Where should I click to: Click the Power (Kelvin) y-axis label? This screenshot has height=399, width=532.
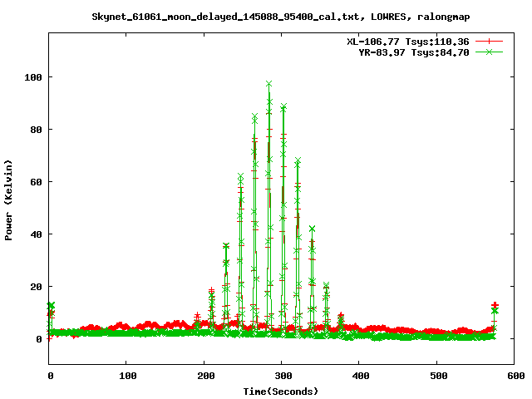(9, 198)
